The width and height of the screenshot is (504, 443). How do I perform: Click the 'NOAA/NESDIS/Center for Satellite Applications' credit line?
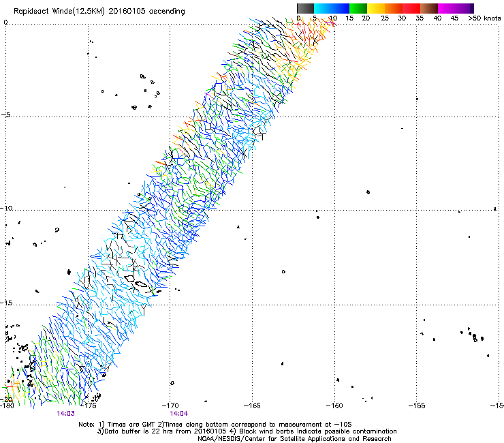click(294, 439)
